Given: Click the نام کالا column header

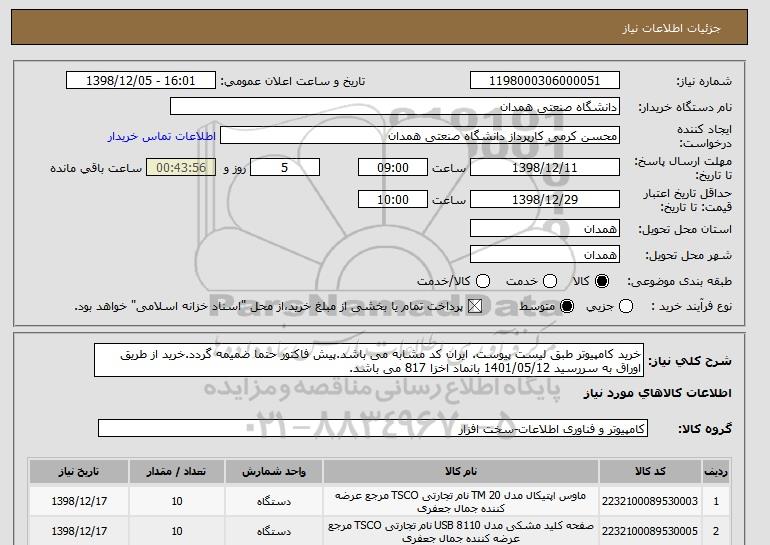Looking at the screenshot, I should tap(461, 471).
